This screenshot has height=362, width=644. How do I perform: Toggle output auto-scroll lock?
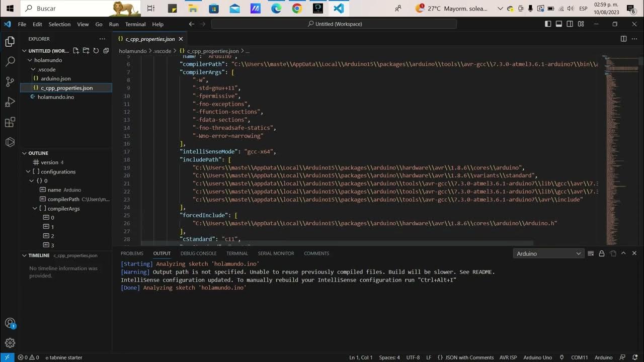(x=602, y=253)
